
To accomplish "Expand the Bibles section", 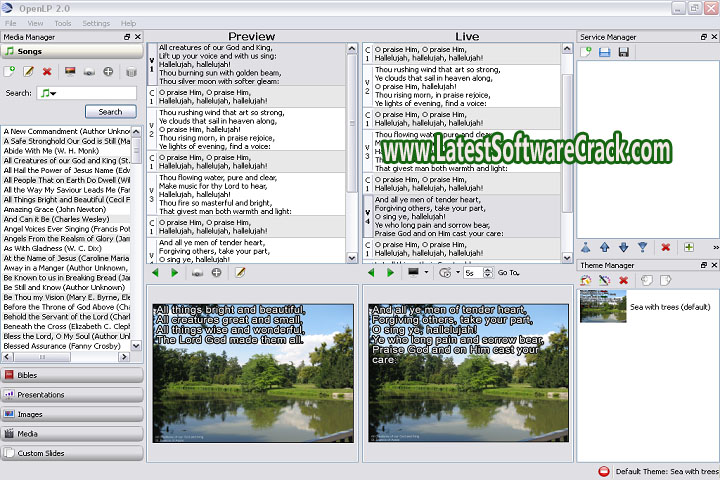I will (x=72, y=375).
